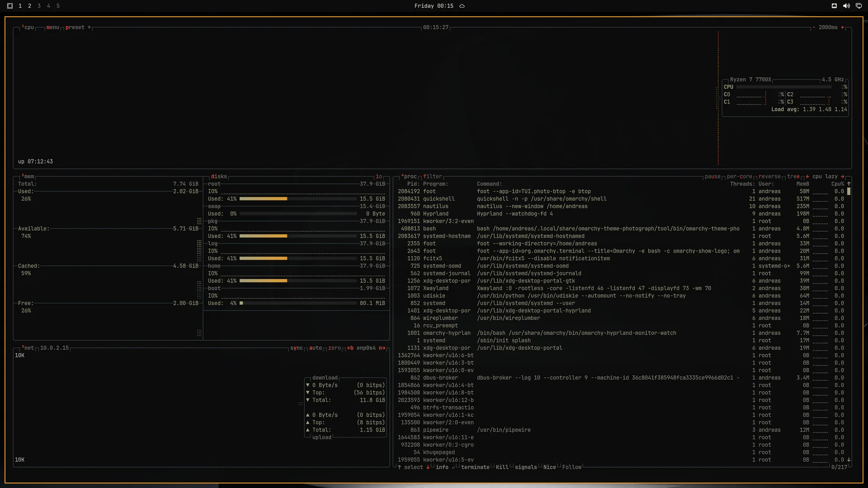Click the right arrow after lazy sort
Image resolution: width=868 pixels, height=488 pixels.
[842, 177]
